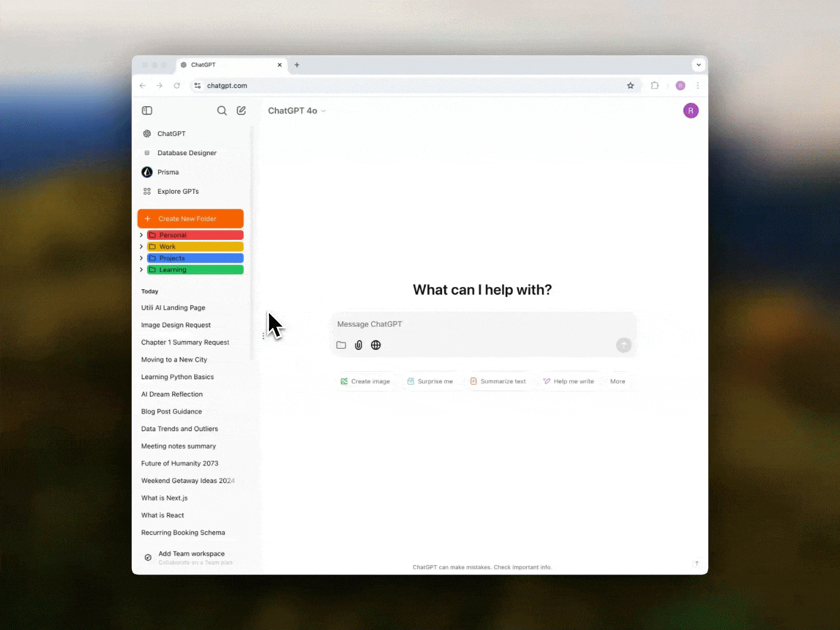Select the blue Projects folder
The height and width of the screenshot is (630, 840).
tap(195, 258)
